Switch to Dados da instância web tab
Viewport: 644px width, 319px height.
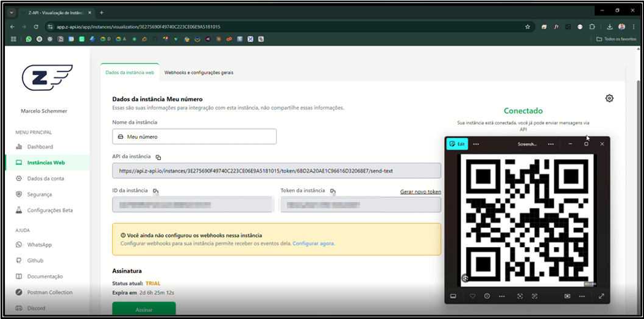pyautogui.click(x=130, y=72)
